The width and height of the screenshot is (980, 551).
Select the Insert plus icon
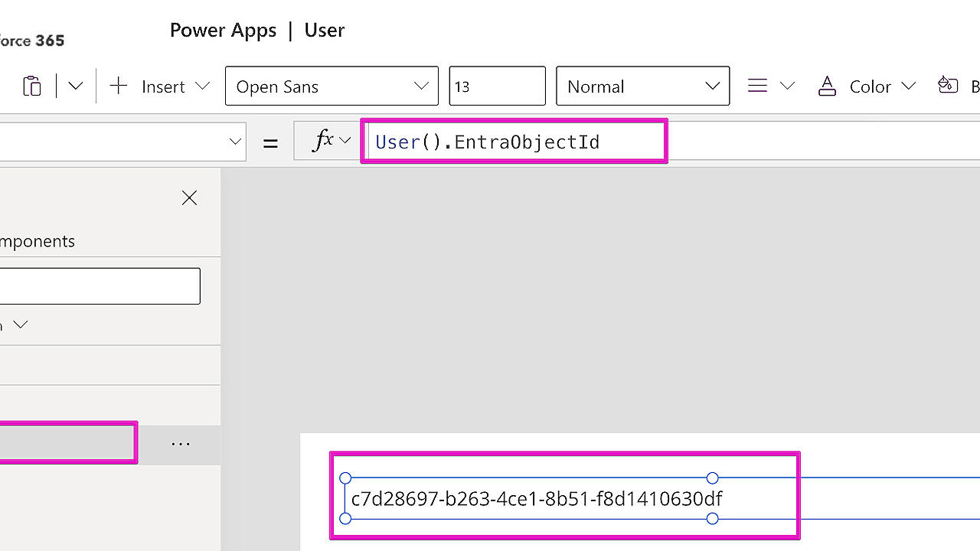tap(119, 86)
